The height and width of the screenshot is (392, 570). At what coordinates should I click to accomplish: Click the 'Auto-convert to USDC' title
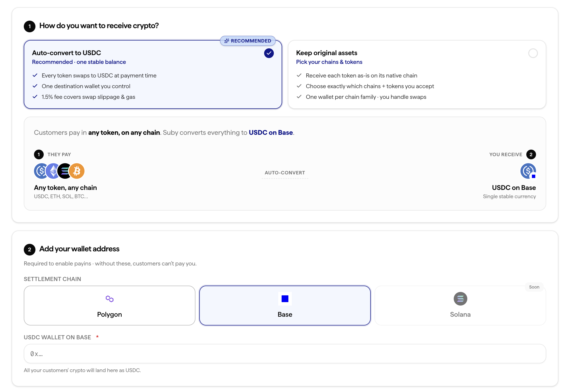66,53
